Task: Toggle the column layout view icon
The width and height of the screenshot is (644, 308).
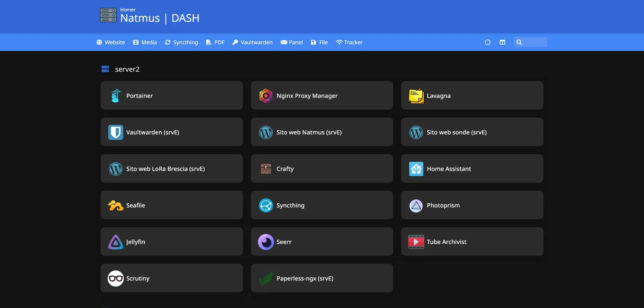Action: [x=502, y=42]
